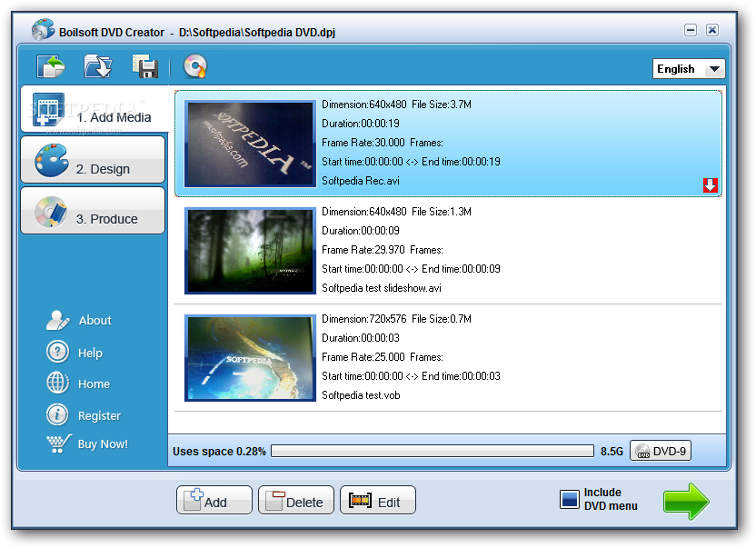The width and height of the screenshot is (756, 548).
Task: Click Duration:00:00:09 text of slideshow clip
Action: 361,231
